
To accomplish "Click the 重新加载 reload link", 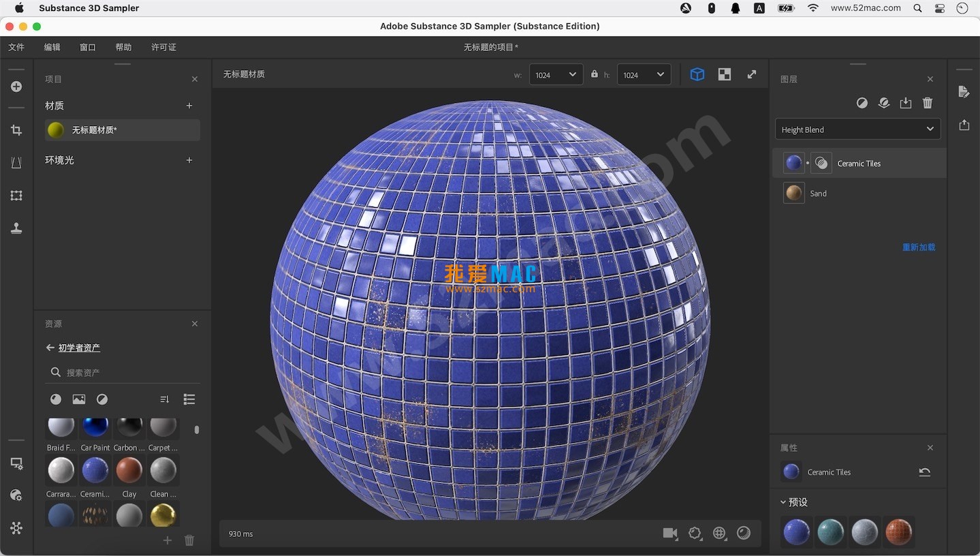I will (919, 247).
